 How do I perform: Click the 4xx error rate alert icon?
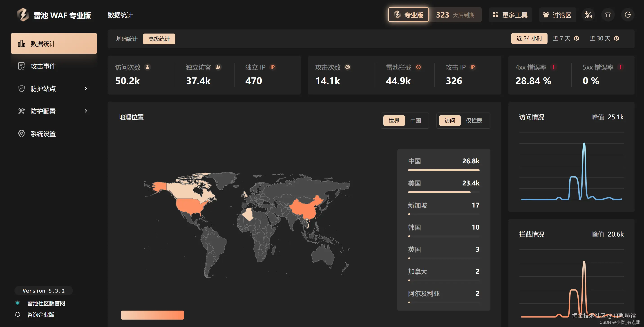(554, 67)
